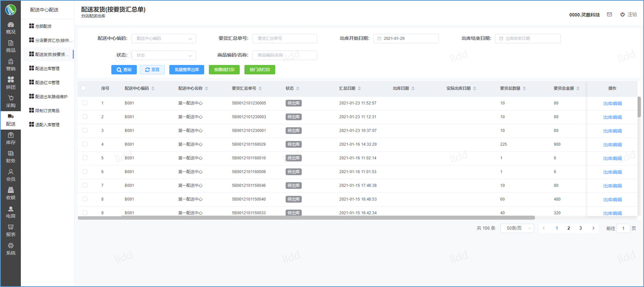The image size is (644, 287).
Task: Focus the 要货汇总单号 input field
Action: pyautogui.click(x=284, y=39)
